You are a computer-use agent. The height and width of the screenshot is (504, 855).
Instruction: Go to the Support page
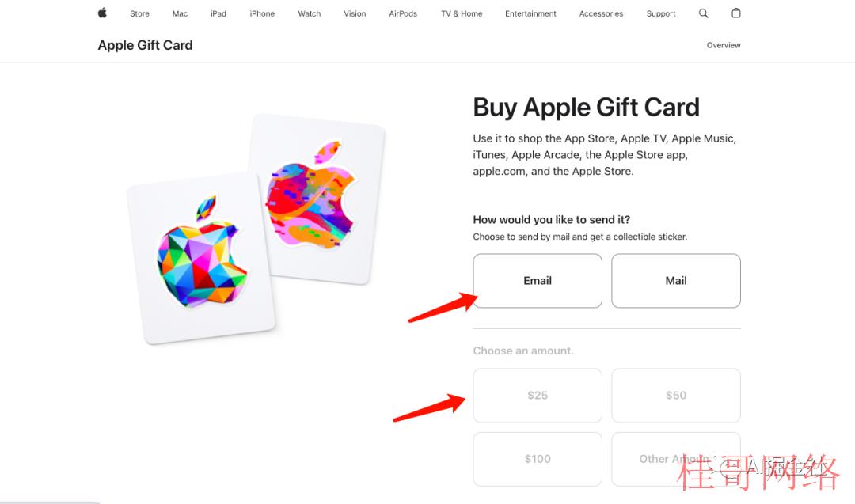pos(661,13)
